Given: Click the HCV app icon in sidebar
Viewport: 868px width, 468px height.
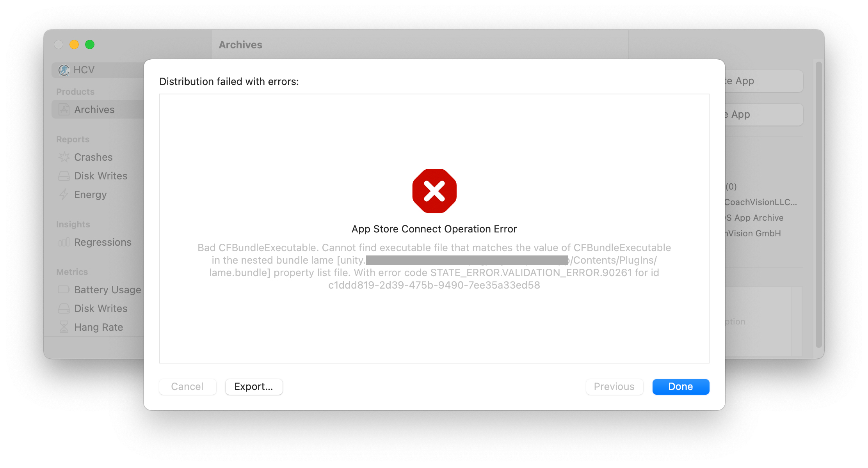Looking at the screenshot, I should click(x=64, y=70).
